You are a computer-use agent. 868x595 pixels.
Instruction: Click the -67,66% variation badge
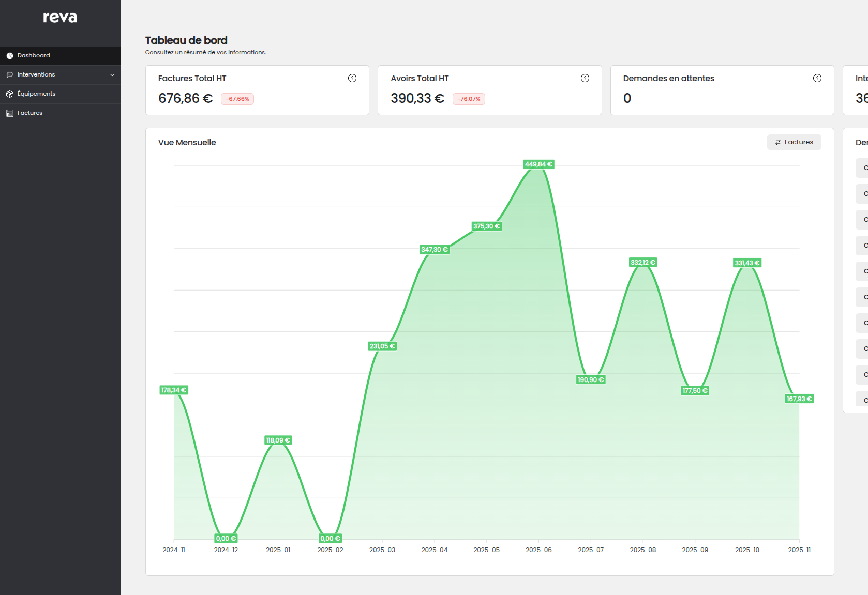click(x=237, y=99)
